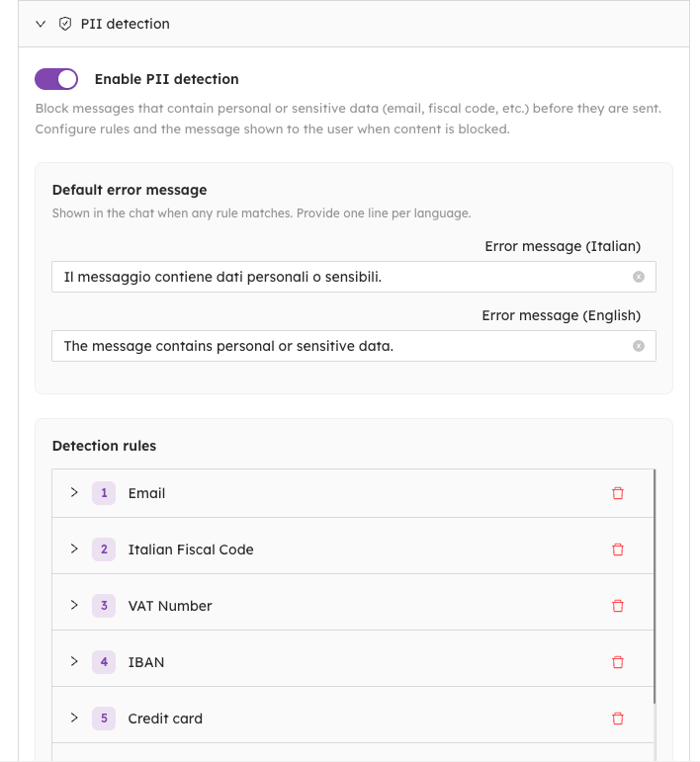Remove the Credit card rule
The height and width of the screenshot is (762, 700).
(618, 719)
